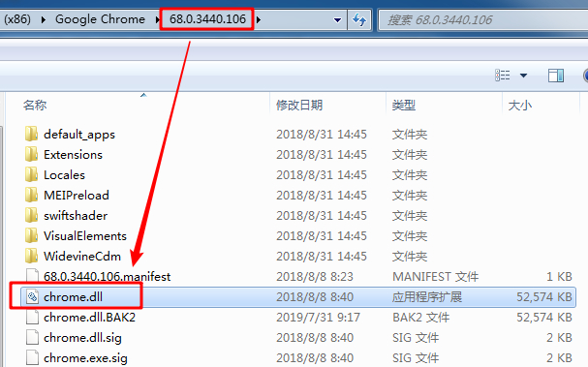This screenshot has width=588, height=367.
Task: Select the Extensions folder name
Action: (73, 154)
